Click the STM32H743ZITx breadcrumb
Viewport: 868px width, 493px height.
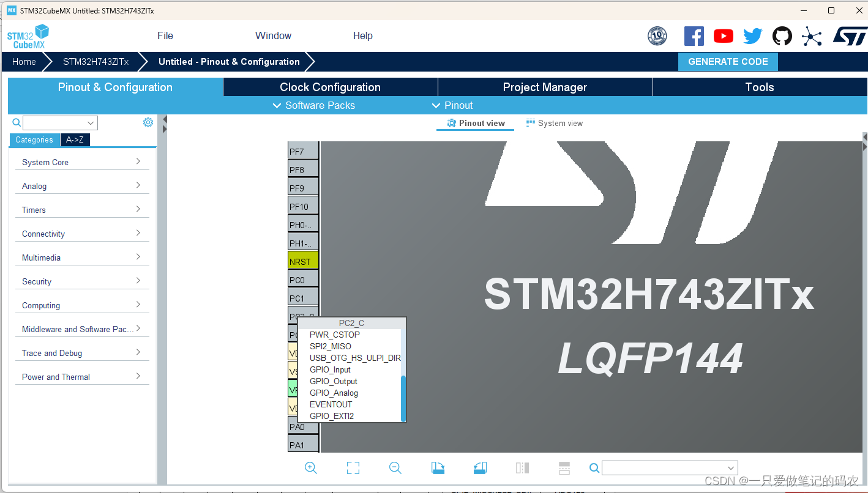click(95, 62)
